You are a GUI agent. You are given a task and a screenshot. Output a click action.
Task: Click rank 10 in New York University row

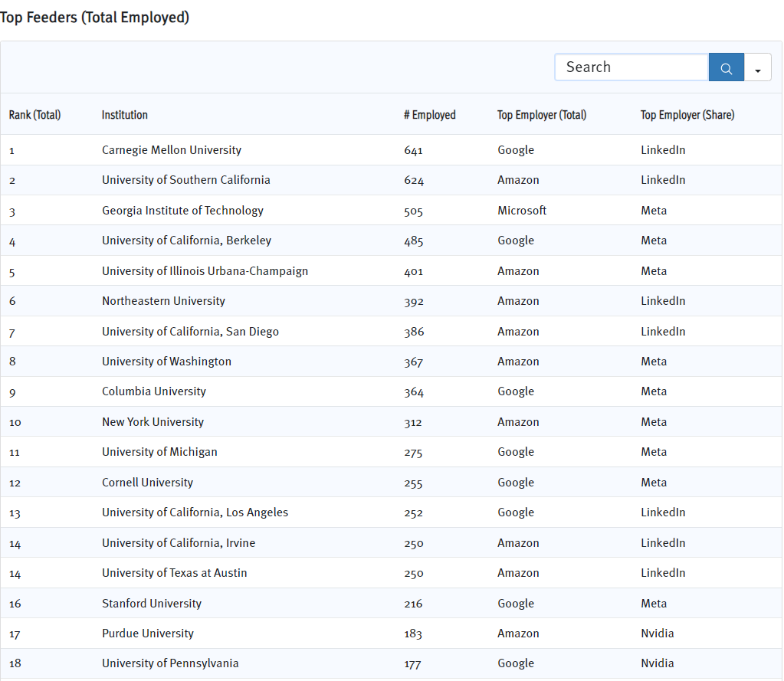(15, 423)
